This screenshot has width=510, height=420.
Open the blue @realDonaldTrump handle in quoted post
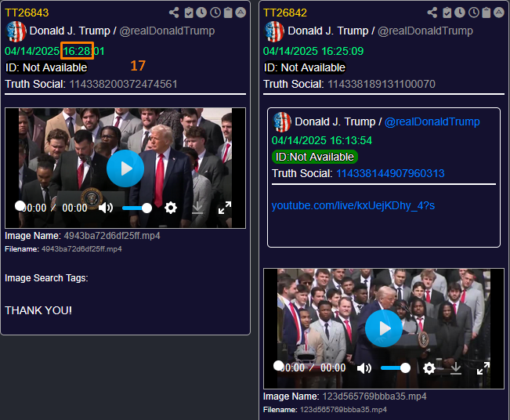pyautogui.click(x=432, y=121)
